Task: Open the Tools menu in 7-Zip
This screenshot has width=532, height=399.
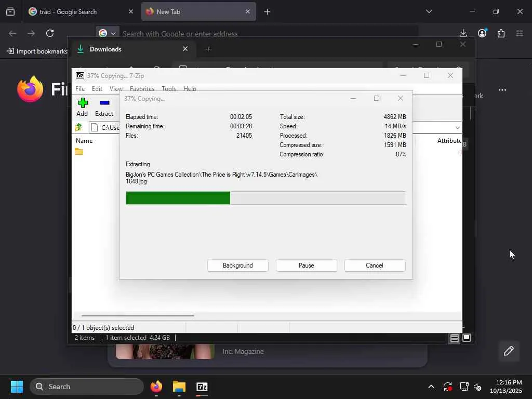Action: click(x=169, y=88)
